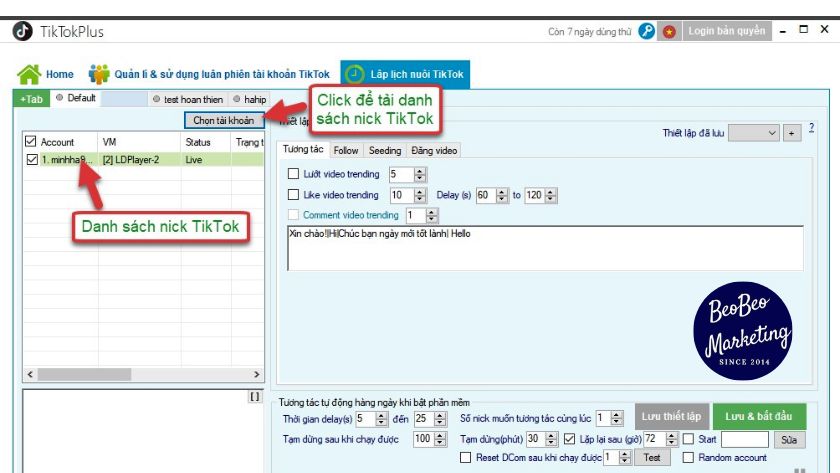Enable the Lướt video trending checkbox
Image resolution: width=840 pixels, height=473 pixels.
click(293, 174)
